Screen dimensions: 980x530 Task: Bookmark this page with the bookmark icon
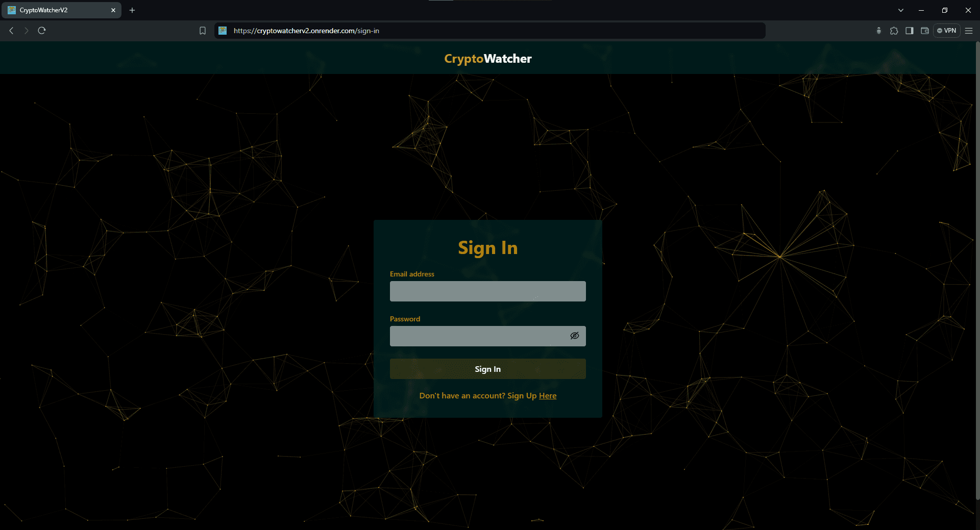point(203,31)
